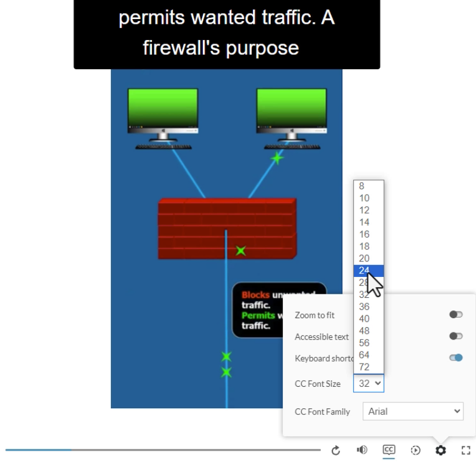
Task: Click the replay icon in player bar
Action: [x=336, y=450]
